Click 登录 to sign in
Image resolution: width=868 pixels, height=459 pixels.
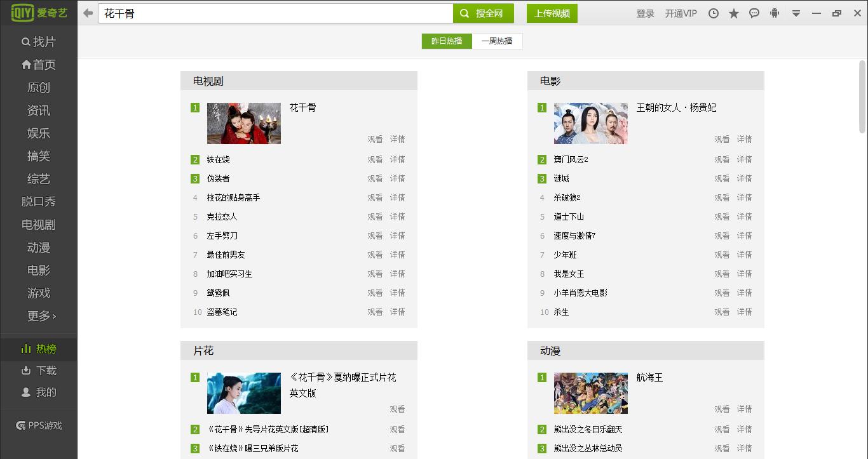click(x=646, y=13)
